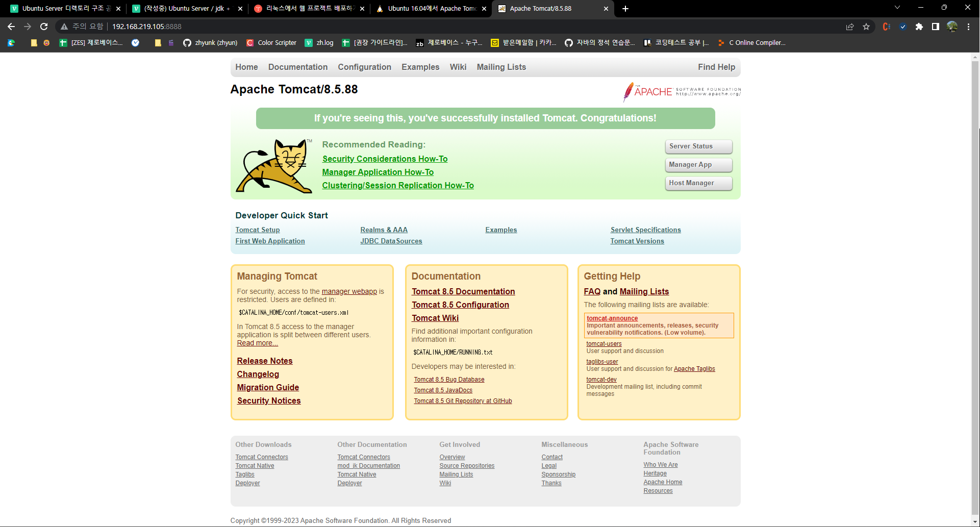Click the Tomcat cat logo
Screen dimensions: 980x527
tap(274, 165)
